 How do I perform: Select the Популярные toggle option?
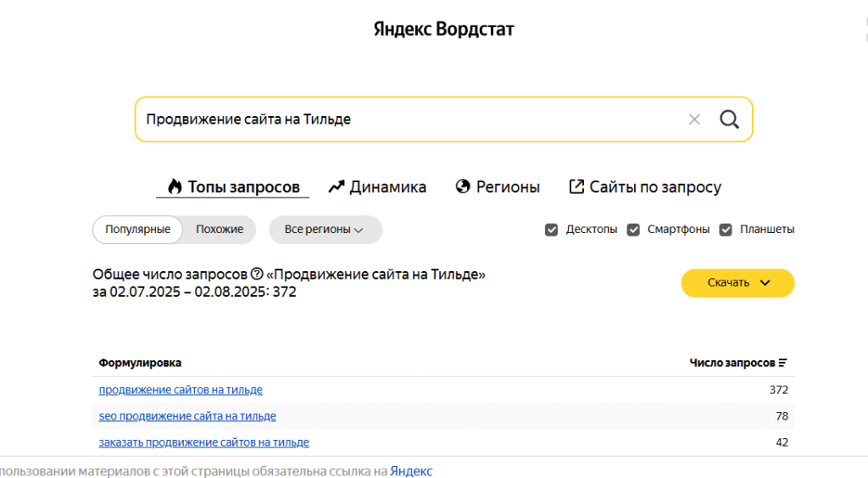coord(138,230)
